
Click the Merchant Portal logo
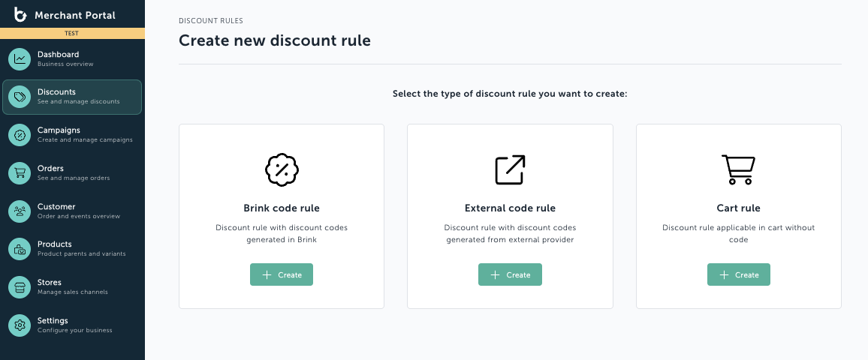[x=20, y=15]
